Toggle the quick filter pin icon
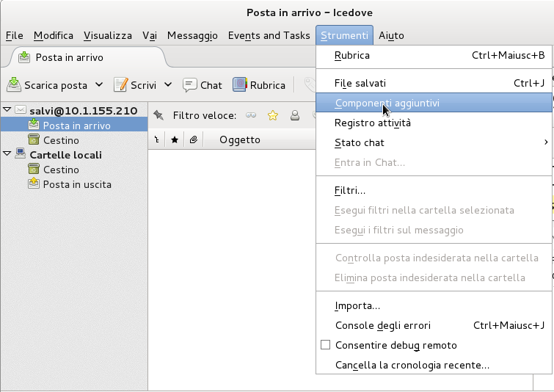Viewport: 554px width, 392px height. tap(158, 115)
